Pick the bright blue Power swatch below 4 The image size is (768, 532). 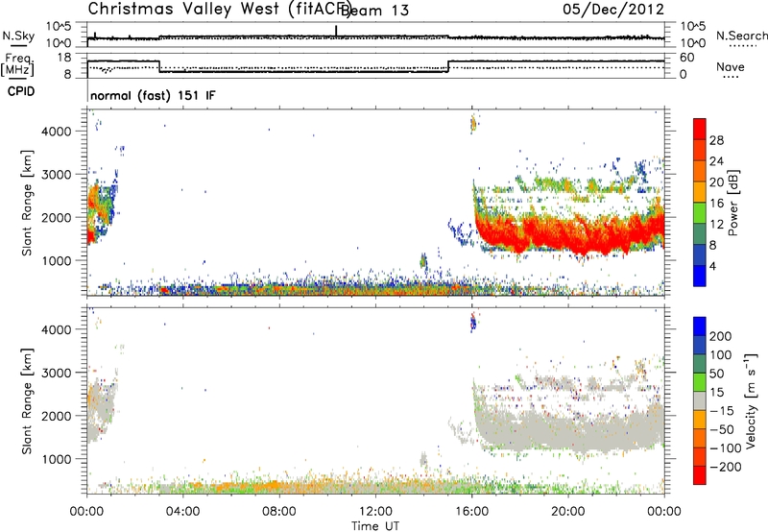pos(700,276)
